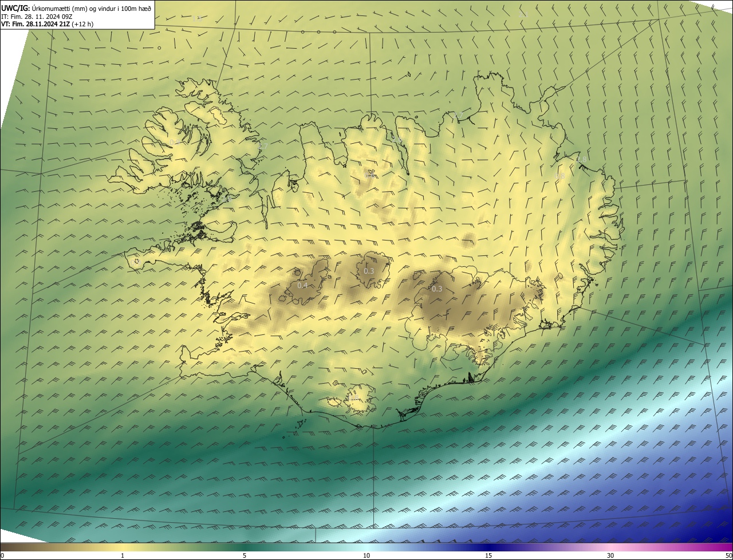Click the color scale label 15
This screenshot has width=733, height=560.
click(488, 555)
